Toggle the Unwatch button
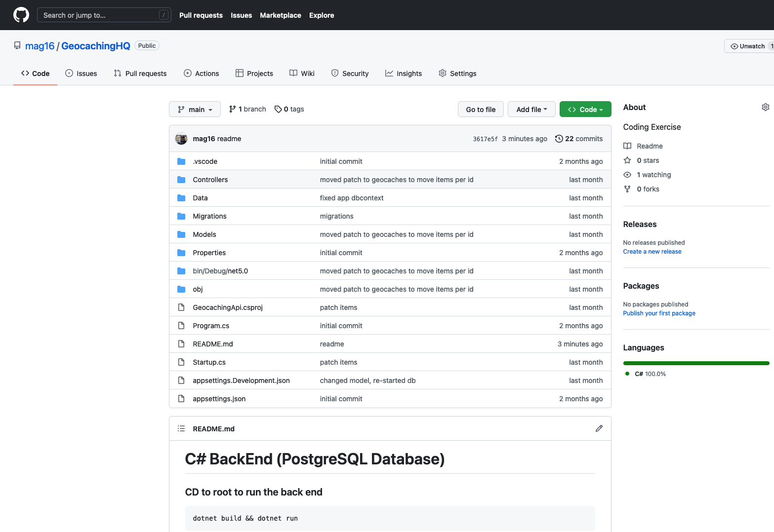774x532 pixels. tap(748, 46)
